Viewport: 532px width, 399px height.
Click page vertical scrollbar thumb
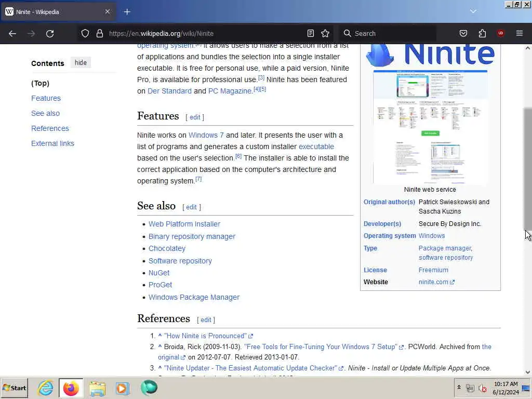coord(528,168)
